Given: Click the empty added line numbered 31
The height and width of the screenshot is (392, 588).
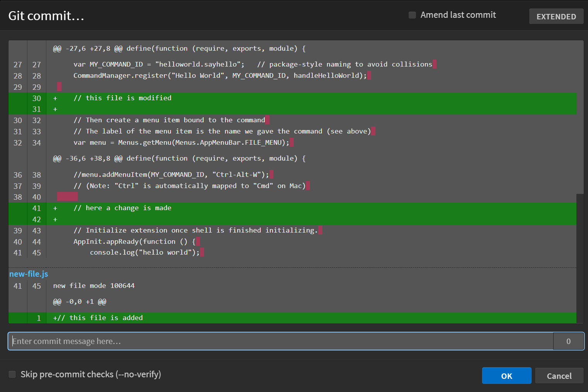Looking at the screenshot, I should pyautogui.click(x=292, y=109).
